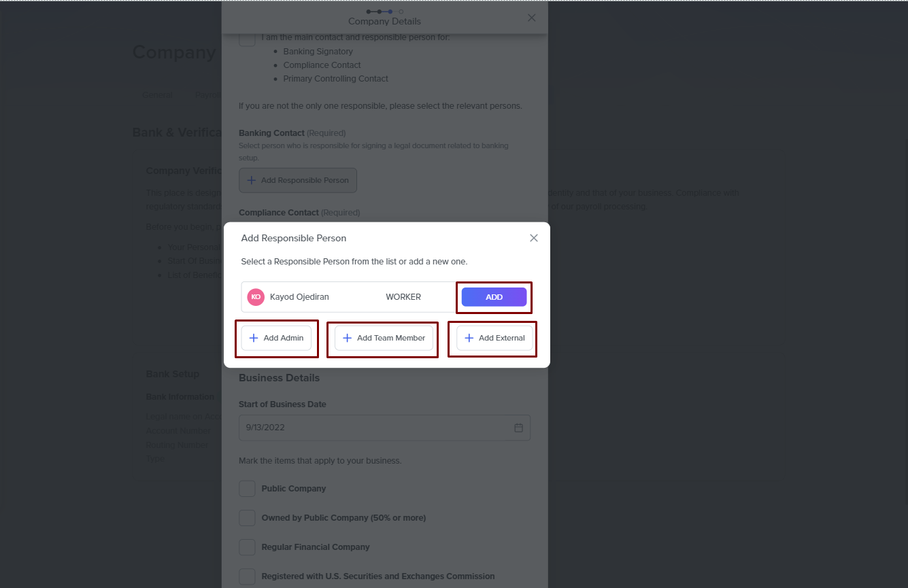Close the Company Details panel
Screen dimensions: 908x588
pyautogui.click(x=532, y=18)
